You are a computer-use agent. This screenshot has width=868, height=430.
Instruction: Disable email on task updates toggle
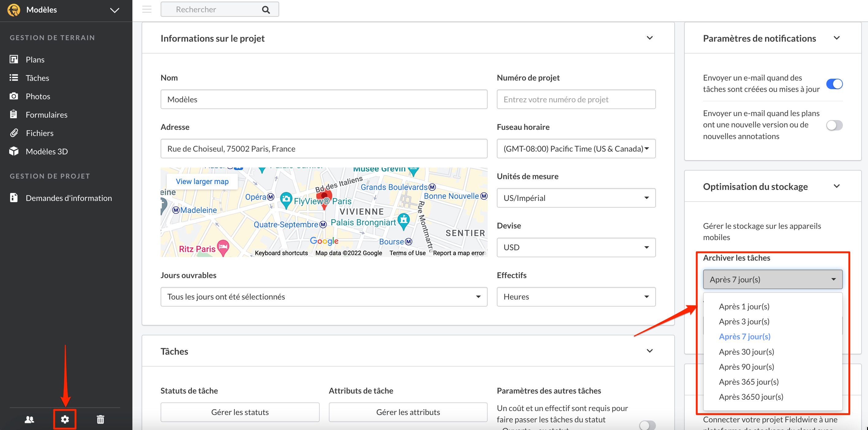pyautogui.click(x=834, y=84)
